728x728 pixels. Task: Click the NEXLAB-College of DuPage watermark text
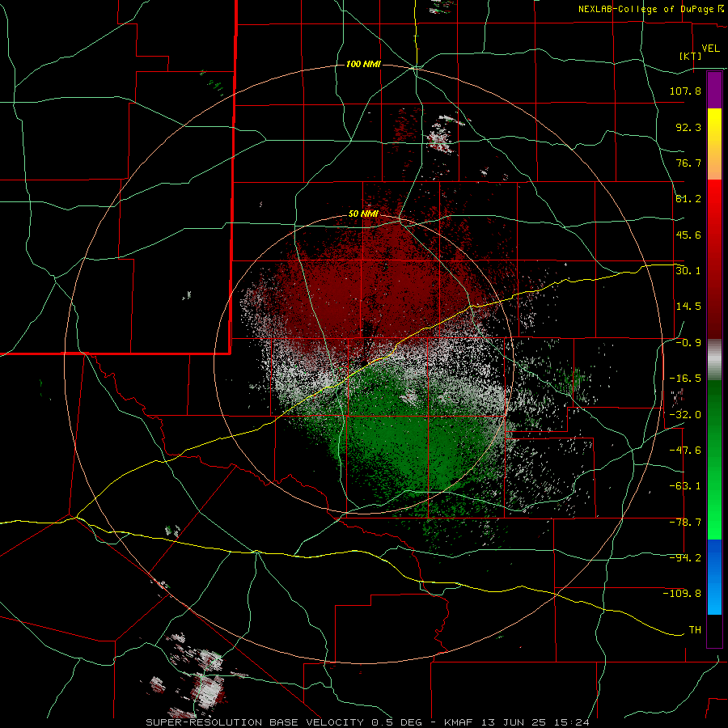650,9
